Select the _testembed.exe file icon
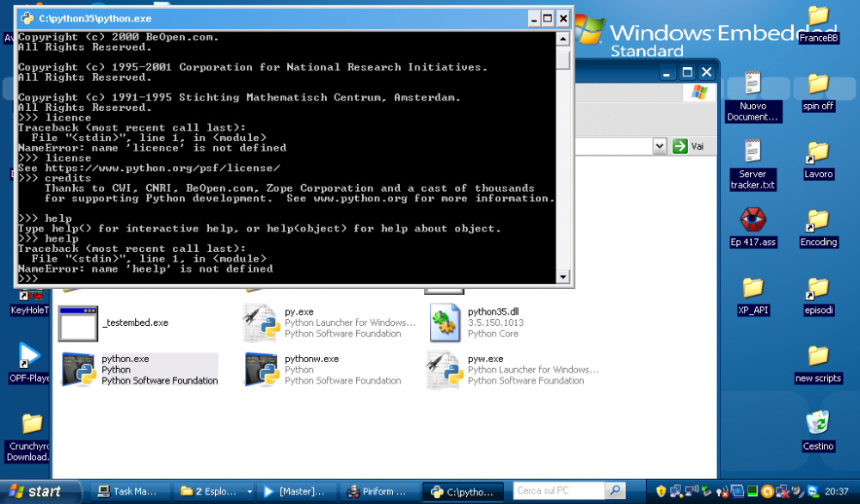The width and height of the screenshot is (860, 504). coord(78,323)
